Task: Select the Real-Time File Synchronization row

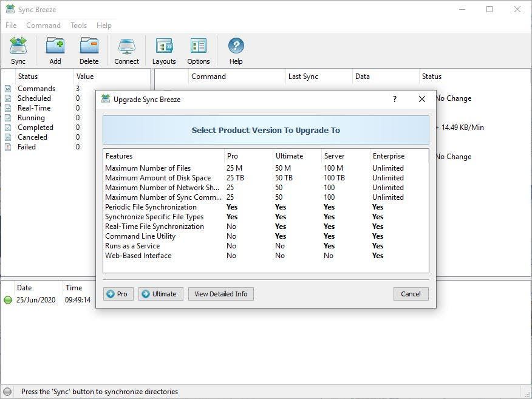Action: (265, 227)
